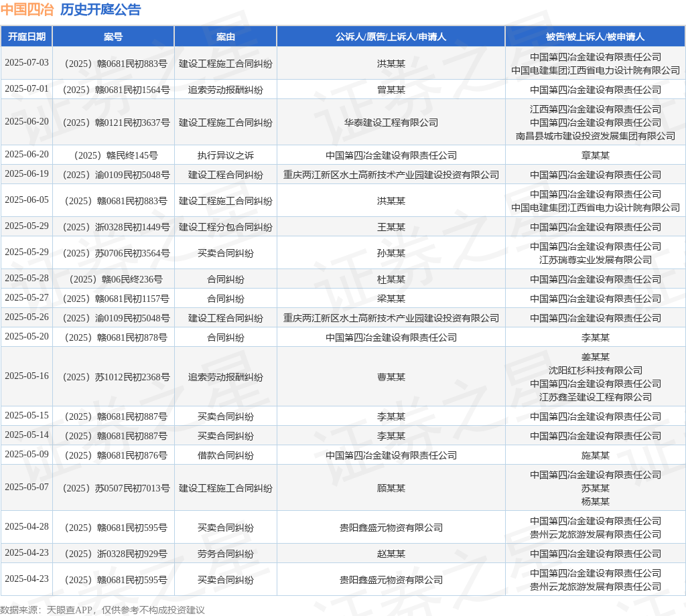Select the date 2025-05-26

point(27,317)
